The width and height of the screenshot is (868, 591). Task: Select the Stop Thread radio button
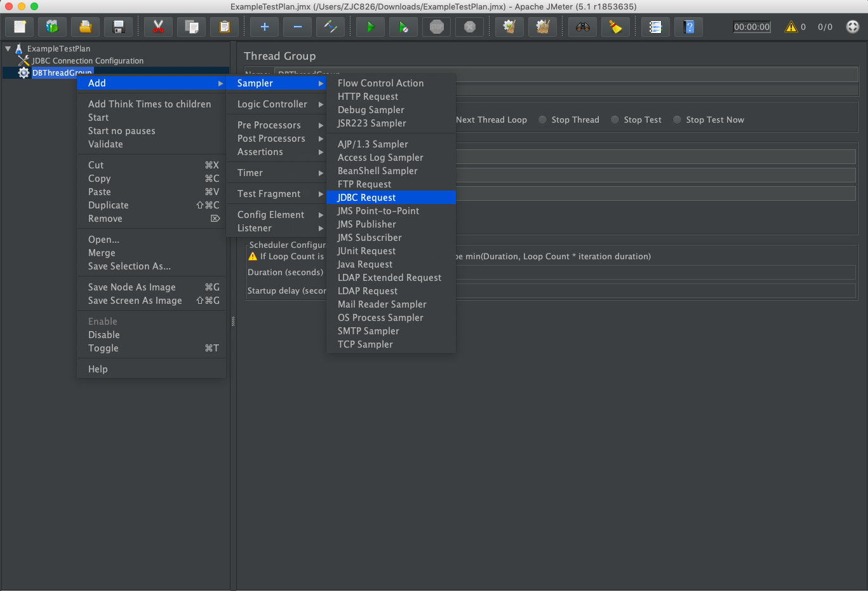[543, 119]
